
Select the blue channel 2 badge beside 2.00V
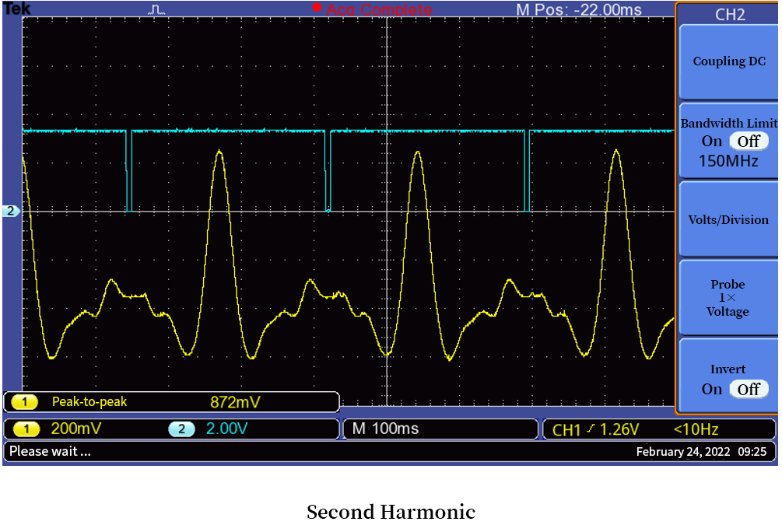coord(181,429)
